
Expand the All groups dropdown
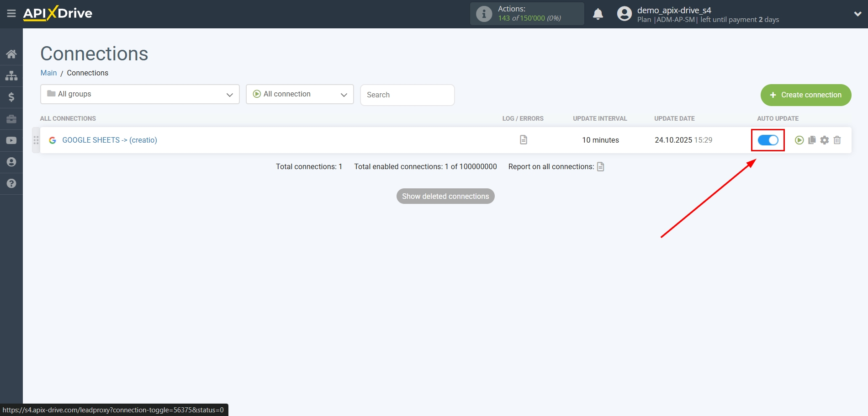[140, 94]
